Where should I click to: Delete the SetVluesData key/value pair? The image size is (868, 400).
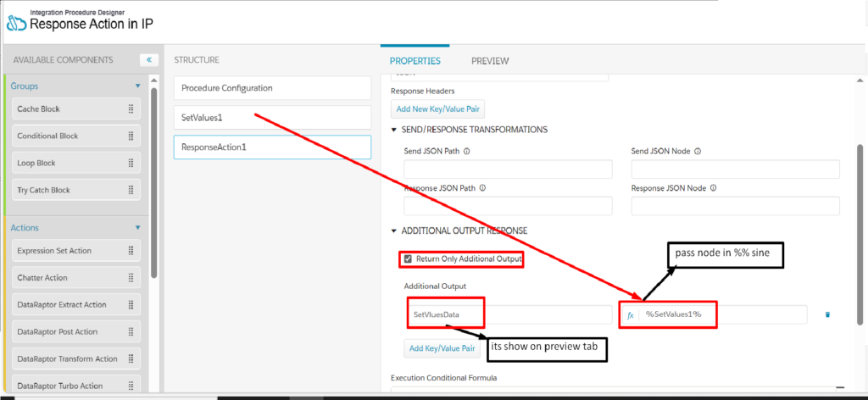[x=827, y=314]
